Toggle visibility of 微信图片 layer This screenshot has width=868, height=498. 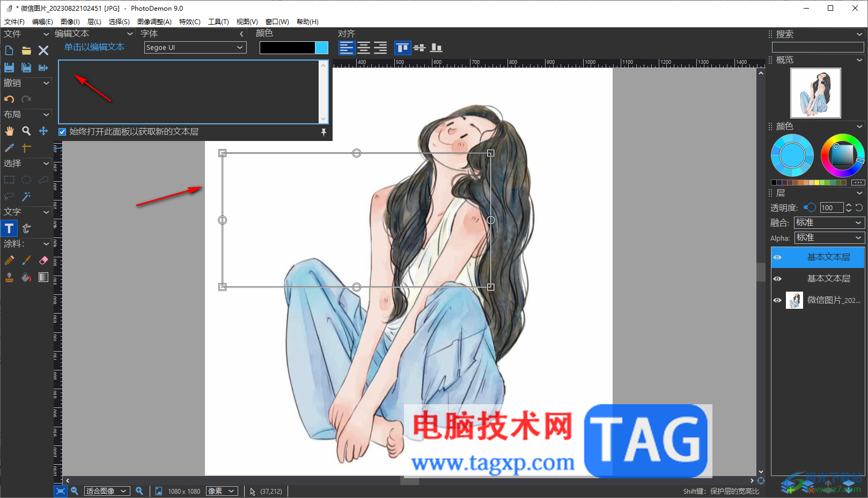[x=777, y=300]
